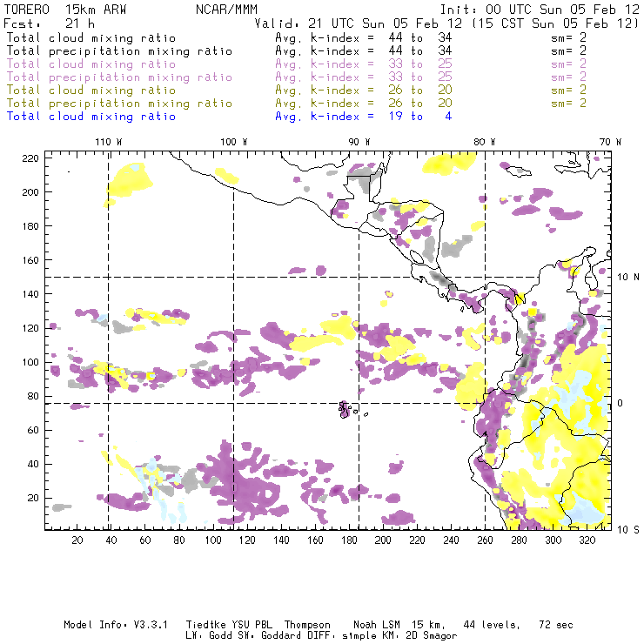Select the blue "Total cloud mixing ratio" legend line
The height and width of the screenshot is (644, 644).
click(91, 117)
